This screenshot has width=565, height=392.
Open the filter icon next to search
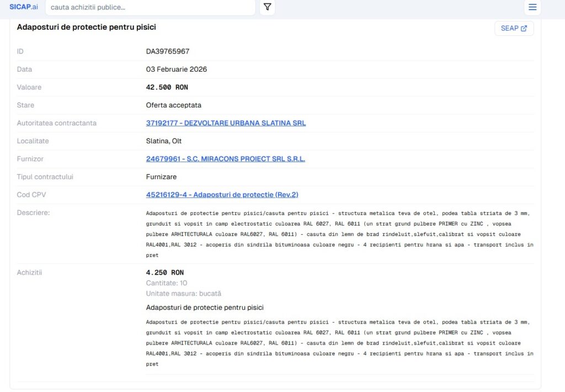tap(267, 7)
